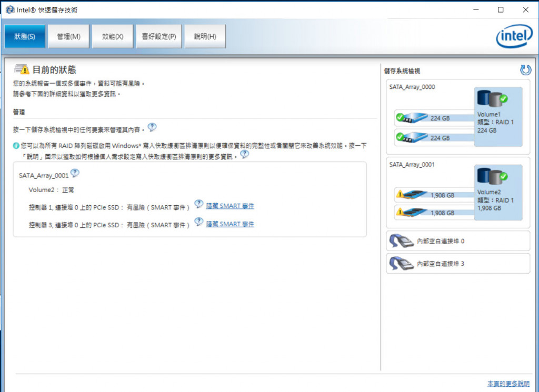539x392 pixels.
Task: Click the Volume2：正常 status text
Action: pyautogui.click(x=51, y=189)
